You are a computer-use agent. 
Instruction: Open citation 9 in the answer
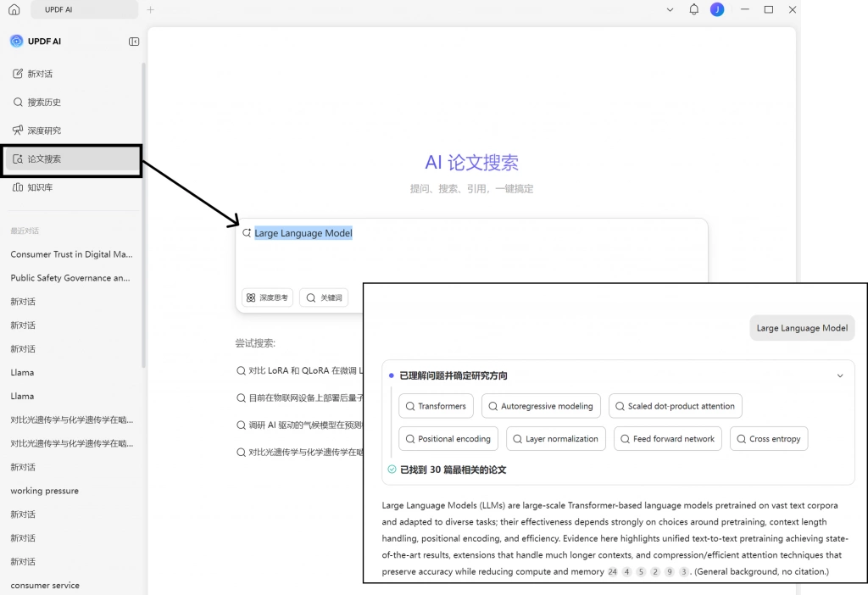pyautogui.click(x=670, y=572)
